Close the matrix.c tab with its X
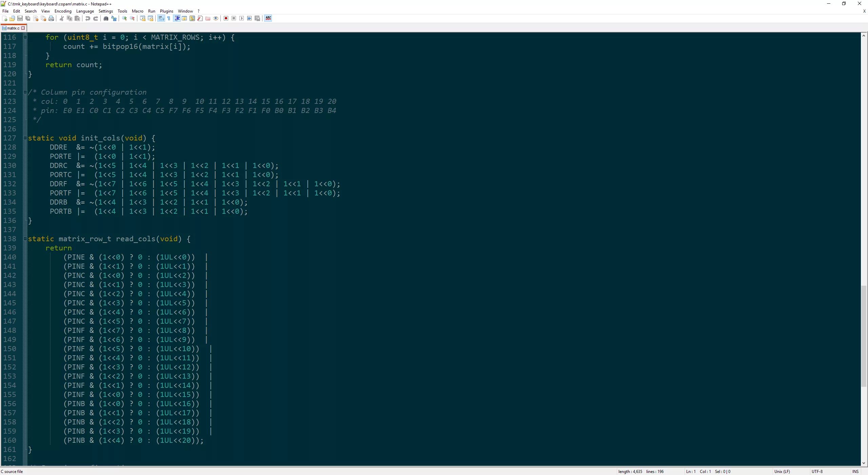This screenshot has height=475, width=868. pos(23,28)
